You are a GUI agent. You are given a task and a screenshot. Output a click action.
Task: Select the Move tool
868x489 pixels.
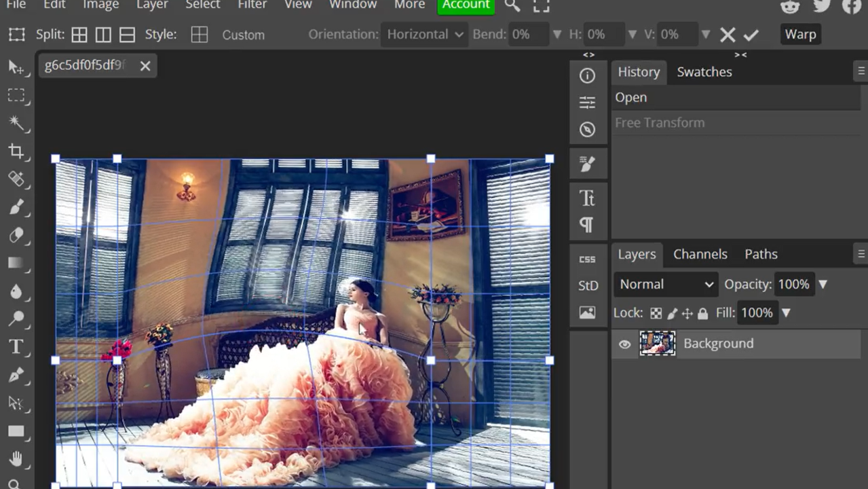pos(16,66)
